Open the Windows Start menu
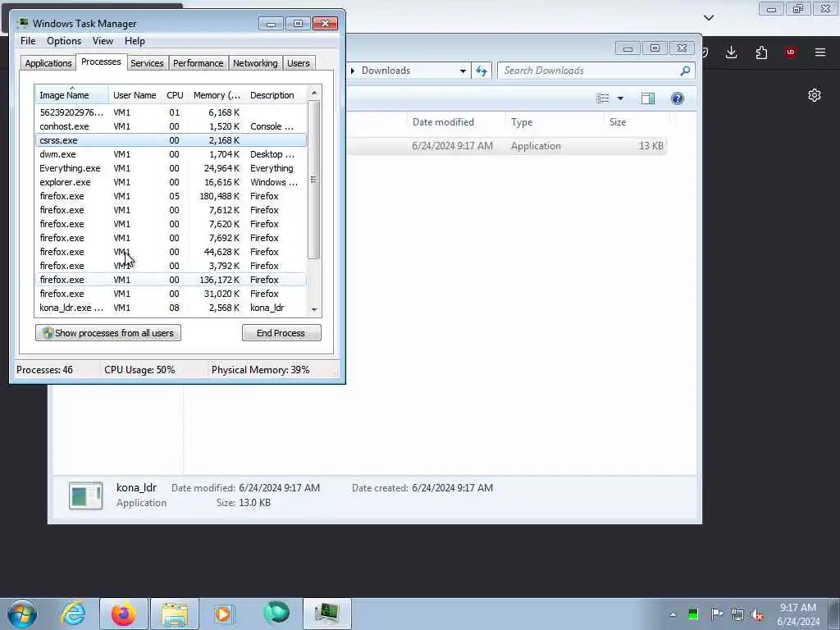This screenshot has width=840, height=630. click(22, 614)
